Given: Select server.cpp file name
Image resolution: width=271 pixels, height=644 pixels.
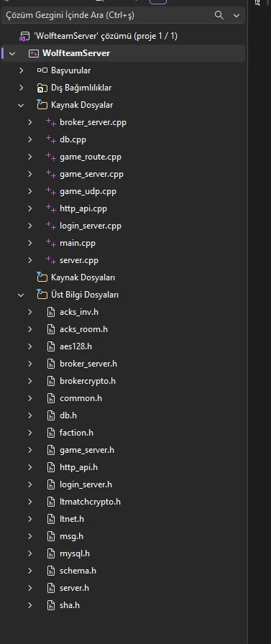Looking at the screenshot, I should pyautogui.click(x=79, y=260).
